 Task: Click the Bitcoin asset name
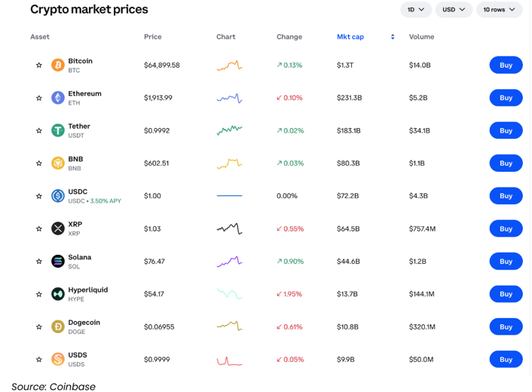80,61
